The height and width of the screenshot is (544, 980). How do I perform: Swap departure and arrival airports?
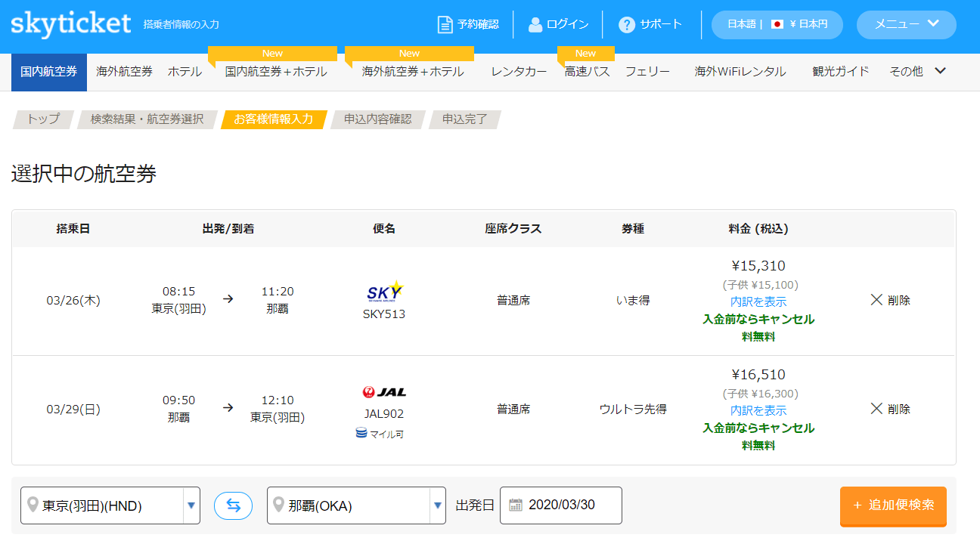click(x=234, y=505)
